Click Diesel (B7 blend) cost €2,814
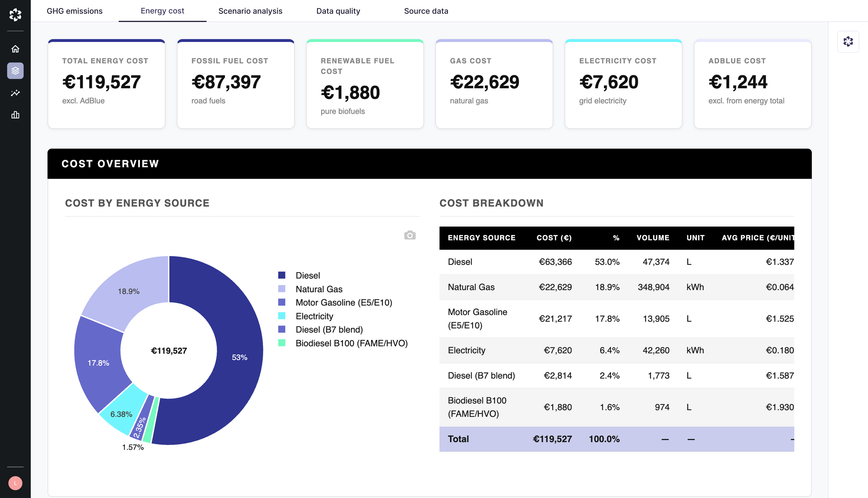868x498 pixels. [558, 376]
